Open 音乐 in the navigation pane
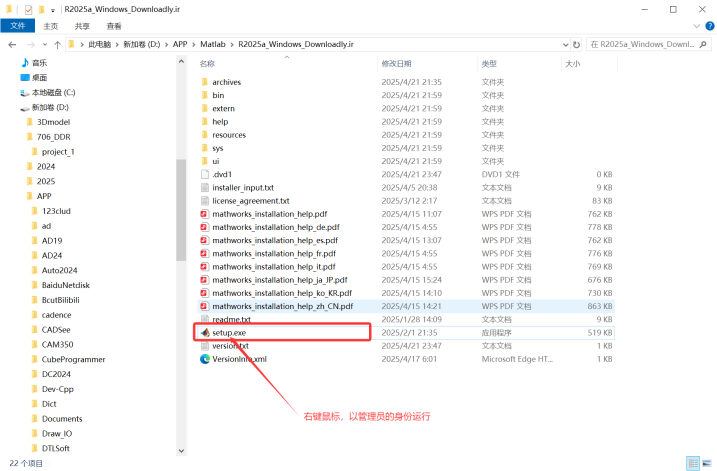717x471 pixels. click(x=39, y=63)
